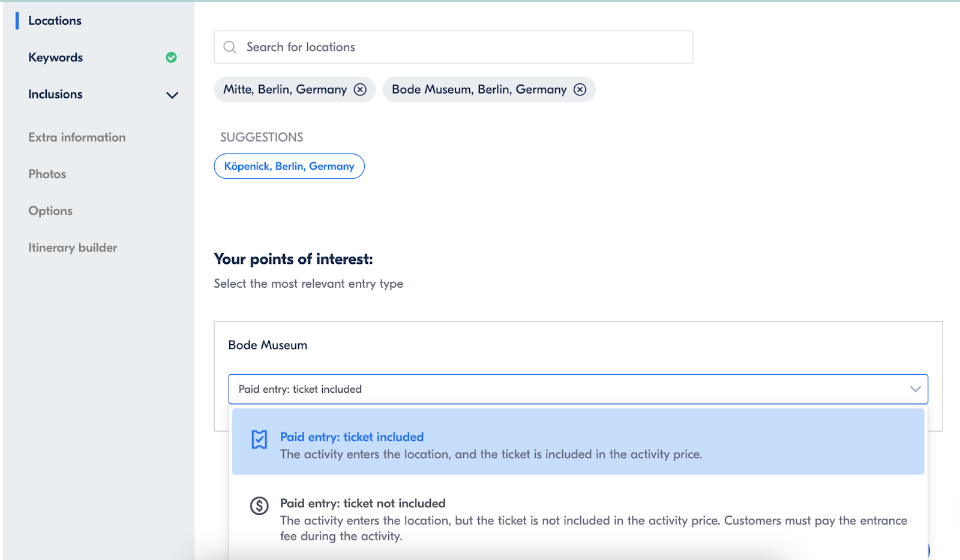Collapse the entry type dropdown arrow

(915, 389)
